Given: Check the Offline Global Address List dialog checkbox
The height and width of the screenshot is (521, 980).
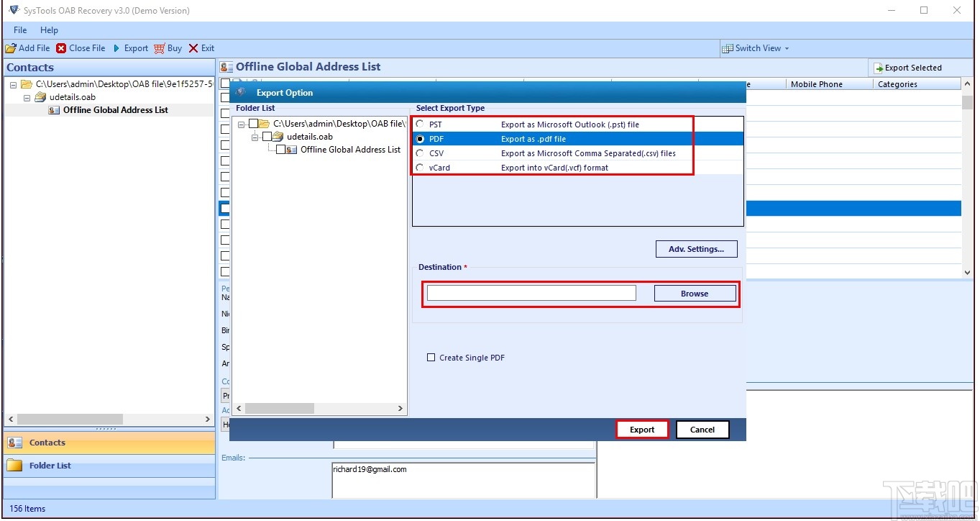Looking at the screenshot, I should pos(281,150).
